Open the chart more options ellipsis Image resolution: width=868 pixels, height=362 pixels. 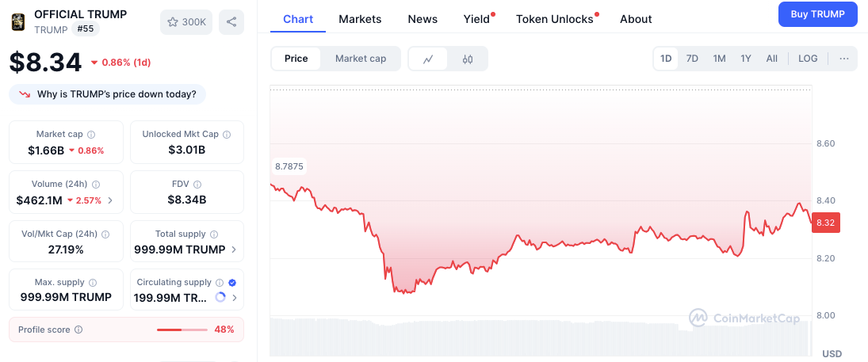[x=843, y=59]
